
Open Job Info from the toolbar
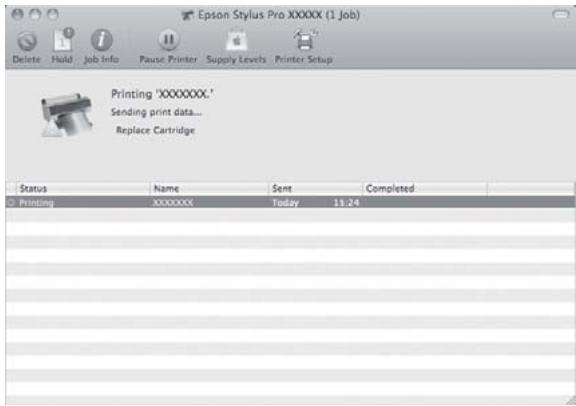coord(101,40)
